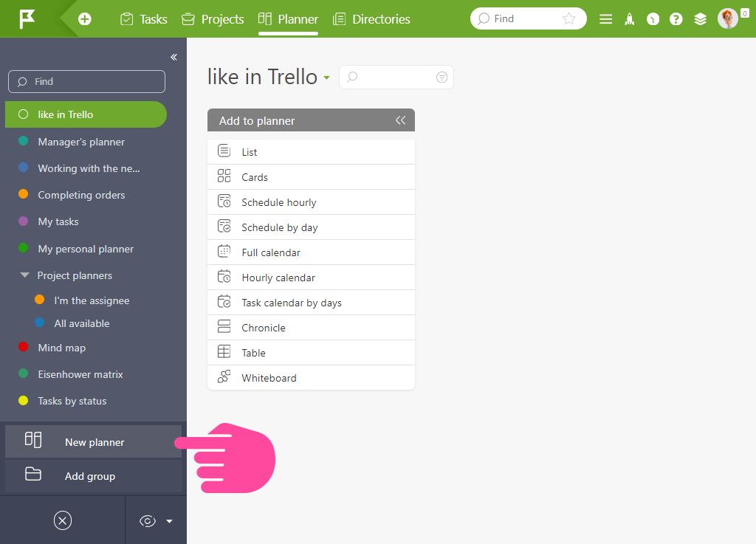Click the rocket icon in header

point(629,19)
